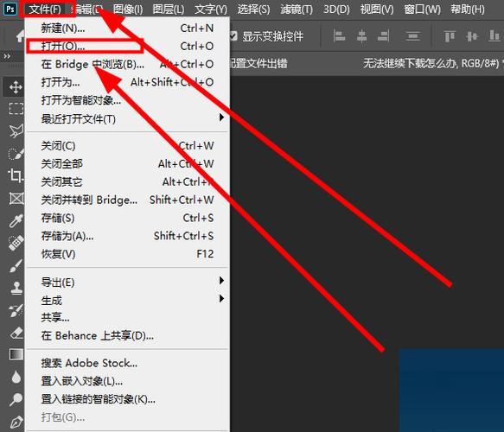The image size is (504, 432).
Task: Choose 存储为(A)... menu entry
Action: click(x=127, y=236)
